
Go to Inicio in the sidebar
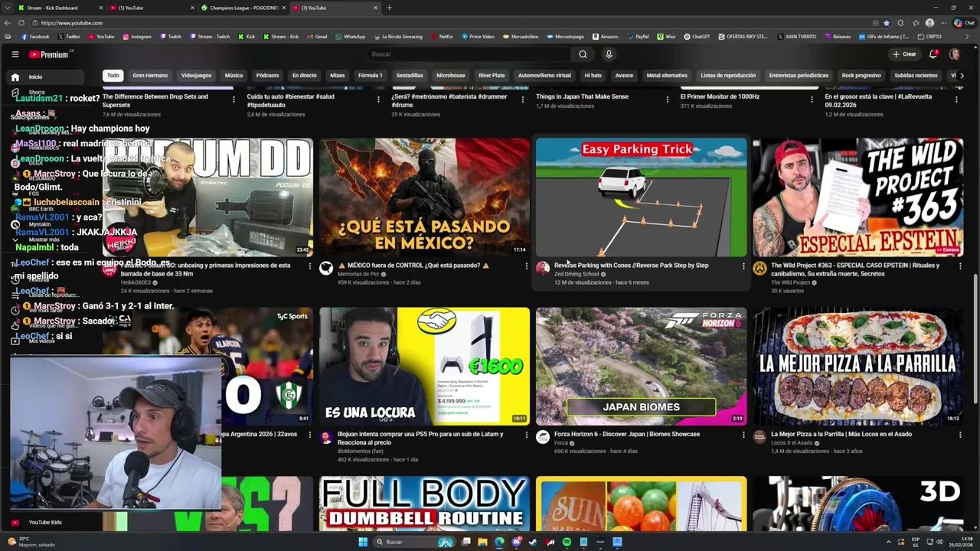47,77
